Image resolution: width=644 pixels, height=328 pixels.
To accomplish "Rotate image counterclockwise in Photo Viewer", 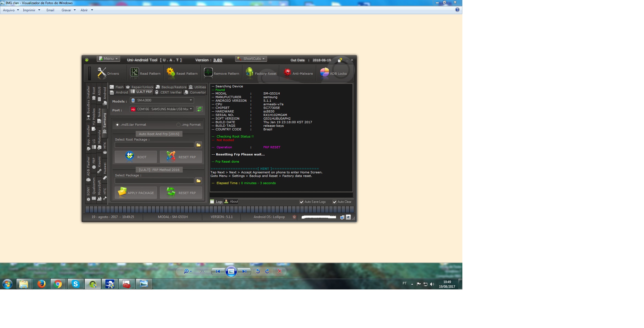I will [258, 271].
